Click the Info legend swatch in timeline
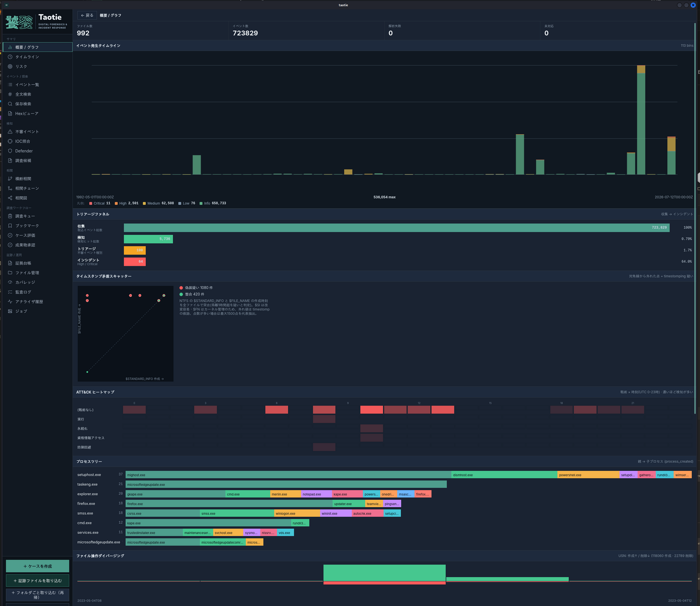700x606 pixels. point(201,203)
